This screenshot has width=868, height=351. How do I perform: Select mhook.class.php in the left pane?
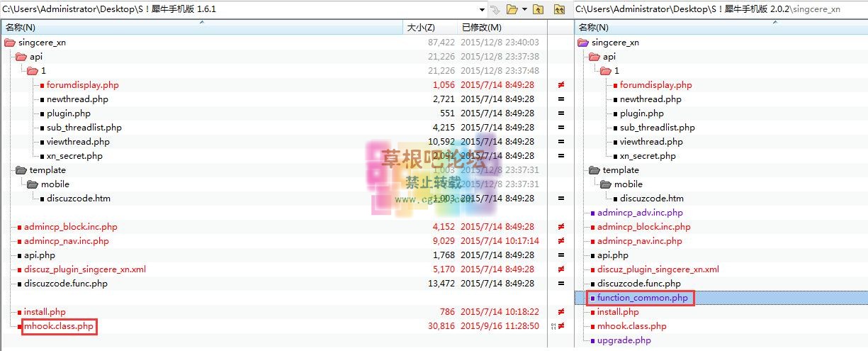click(59, 326)
